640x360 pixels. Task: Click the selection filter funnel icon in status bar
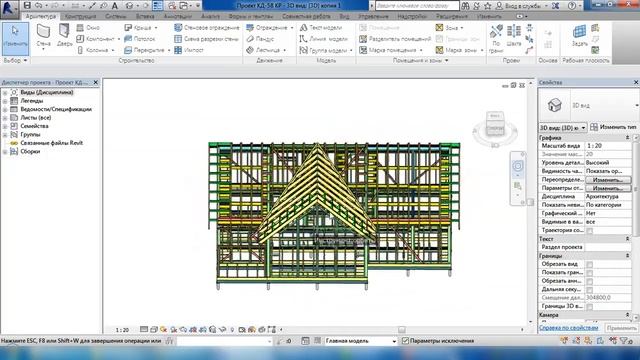pos(624,341)
